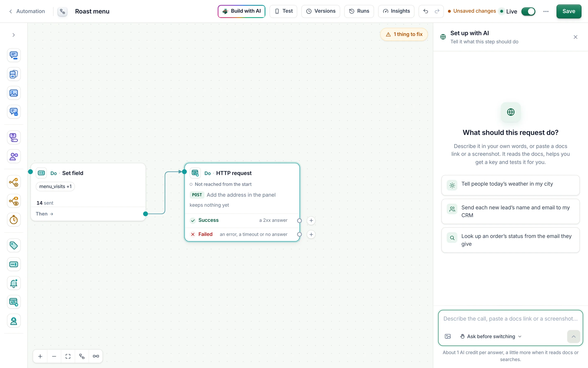The height and width of the screenshot is (368, 588).
Task: Add the image block from the sidebar
Action: pos(14,93)
